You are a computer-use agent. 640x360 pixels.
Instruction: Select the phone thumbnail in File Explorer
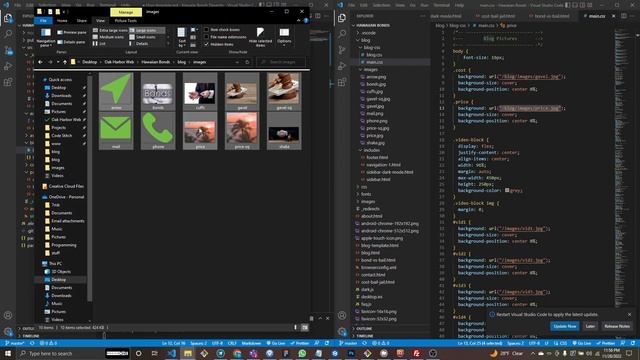(x=158, y=131)
